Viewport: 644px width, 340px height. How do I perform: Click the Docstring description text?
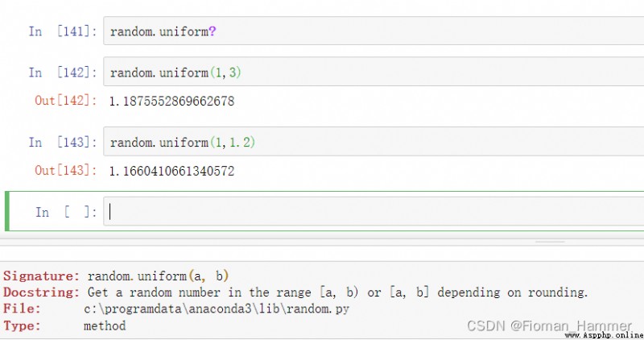(338, 292)
